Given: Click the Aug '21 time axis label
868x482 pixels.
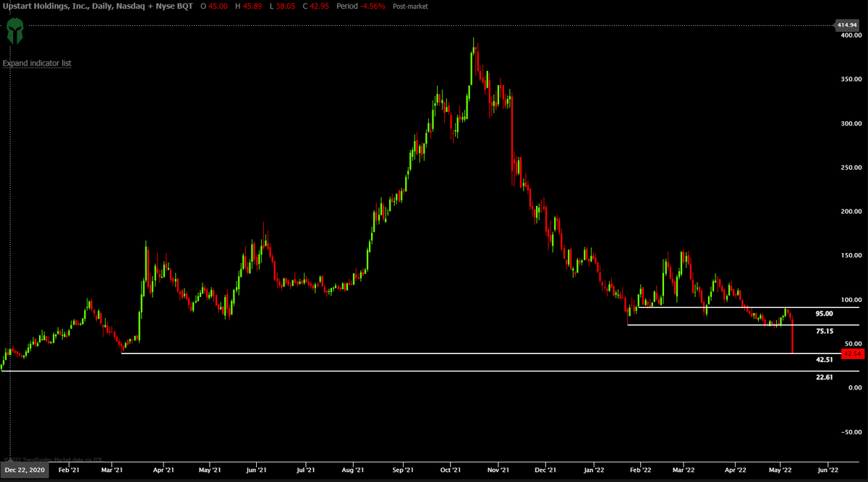Looking at the screenshot, I should tap(352, 469).
